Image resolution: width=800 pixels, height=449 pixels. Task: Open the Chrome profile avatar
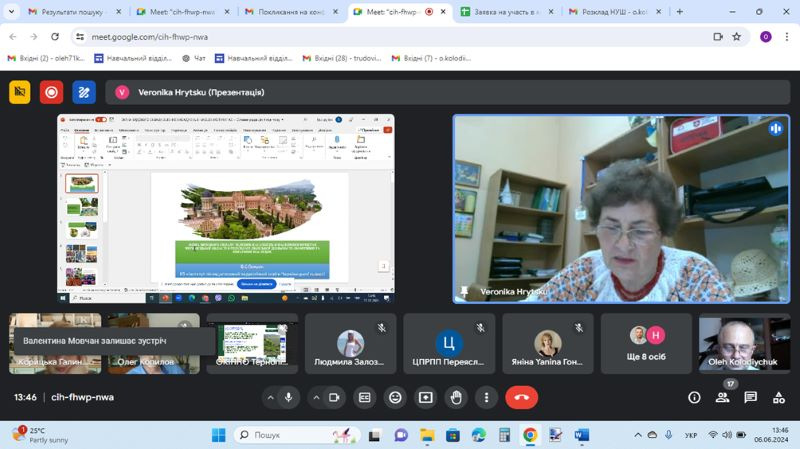pyautogui.click(x=765, y=37)
